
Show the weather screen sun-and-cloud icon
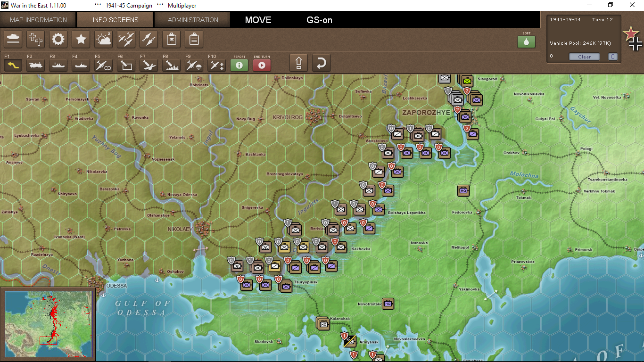pyautogui.click(x=103, y=39)
